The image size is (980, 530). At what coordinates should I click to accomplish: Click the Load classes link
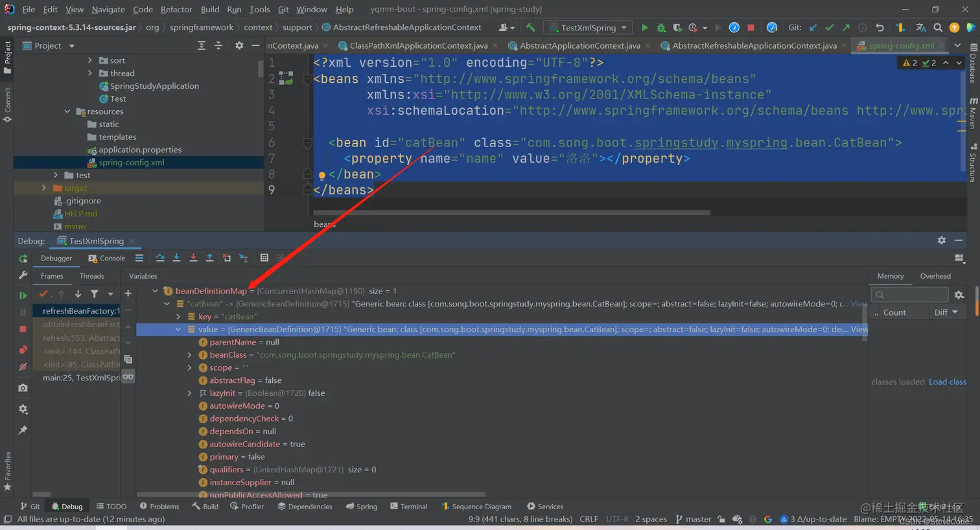(948, 382)
